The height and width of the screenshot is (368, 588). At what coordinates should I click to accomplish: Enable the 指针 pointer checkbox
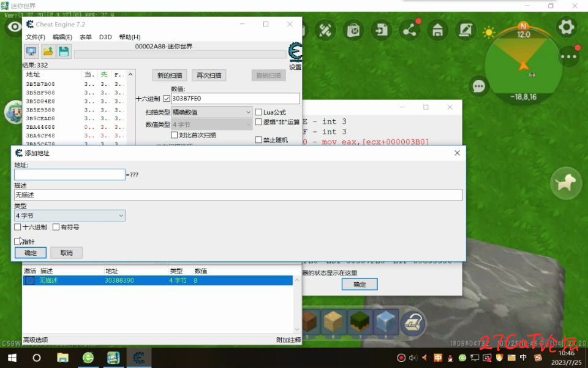coord(17,242)
